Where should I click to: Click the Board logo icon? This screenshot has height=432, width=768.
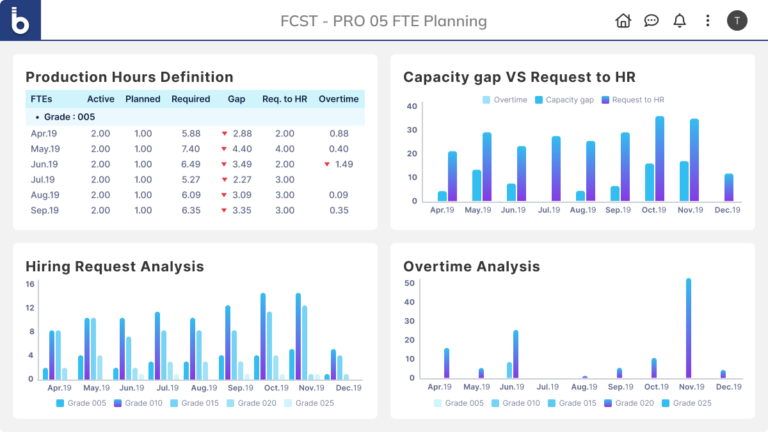20,20
